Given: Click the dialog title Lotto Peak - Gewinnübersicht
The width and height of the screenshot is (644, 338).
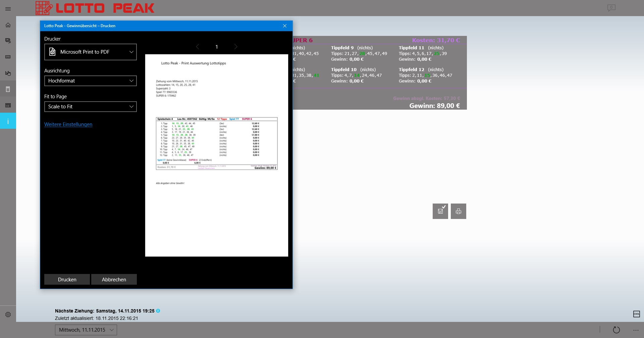Looking at the screenshot, I should coord(80,26).
